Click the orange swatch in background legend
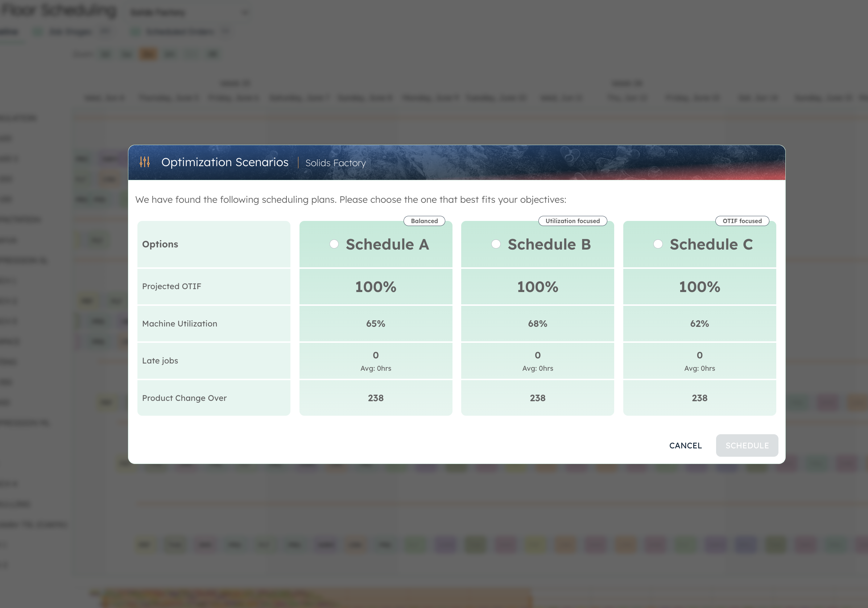The height and width of the screenshot is (608, 868). [x=148, y=54]
